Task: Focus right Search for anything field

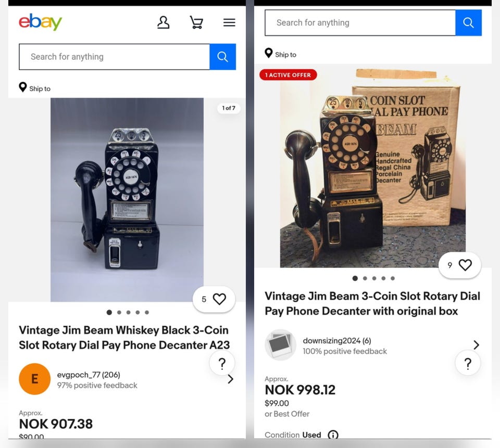Action: click(360, 22)
